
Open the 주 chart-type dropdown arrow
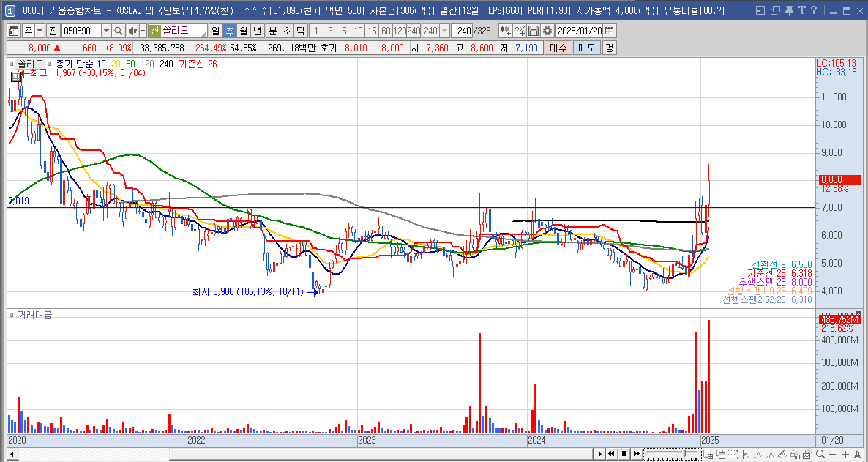(40, 31)
